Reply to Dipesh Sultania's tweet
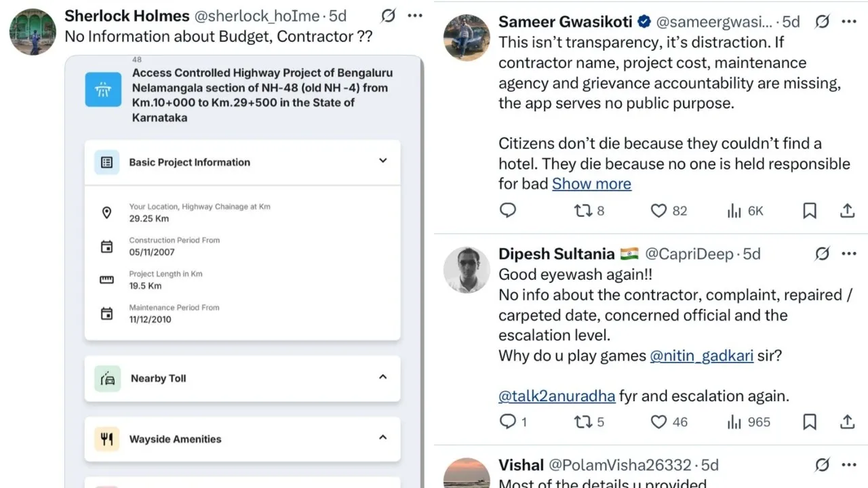Image resolution: width=868 pixels, height=488 pixels. [508, 422]
